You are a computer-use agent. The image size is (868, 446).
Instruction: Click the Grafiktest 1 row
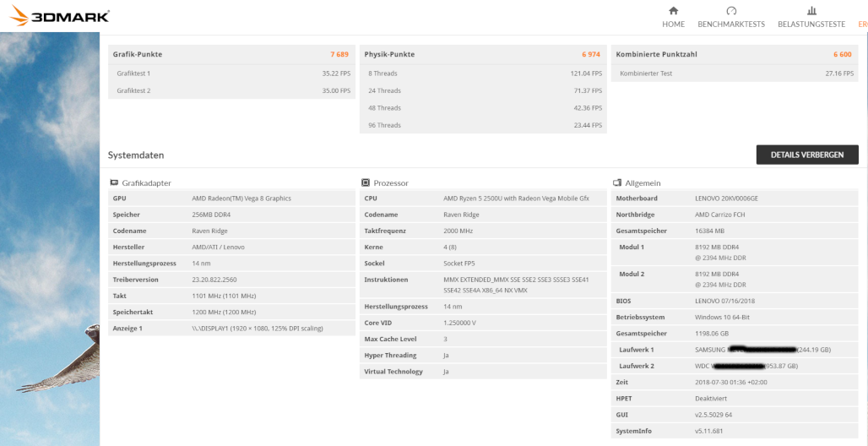click(231, 73)
